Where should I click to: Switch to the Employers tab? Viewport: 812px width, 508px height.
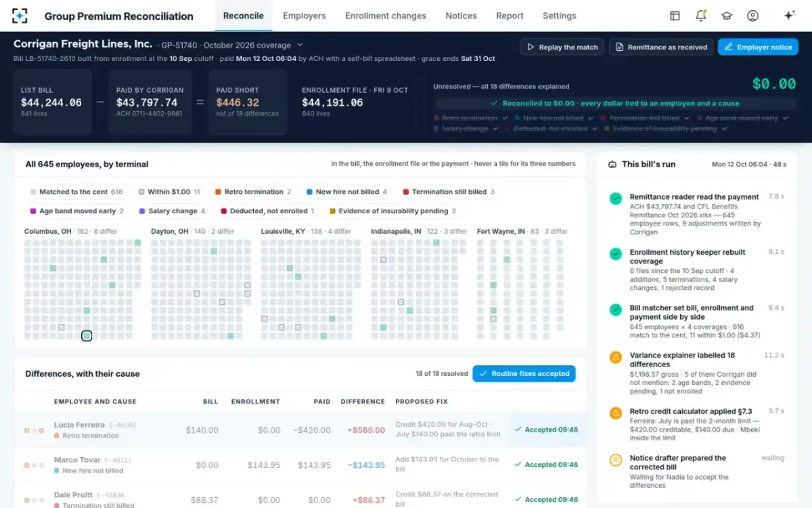point(304,16)
